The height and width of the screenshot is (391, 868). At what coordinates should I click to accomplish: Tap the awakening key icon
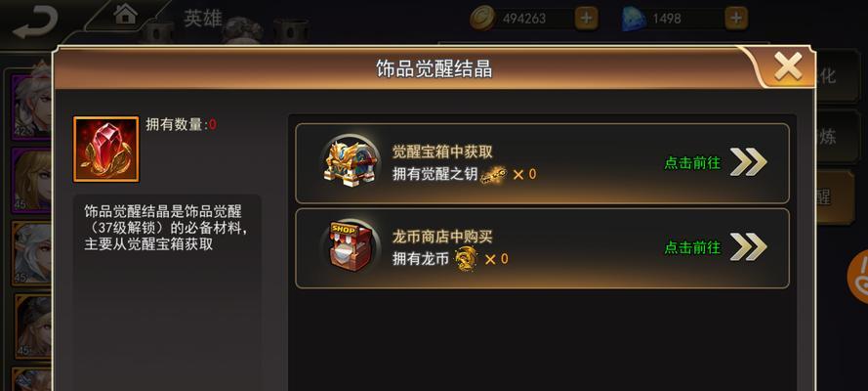[493, 174]
